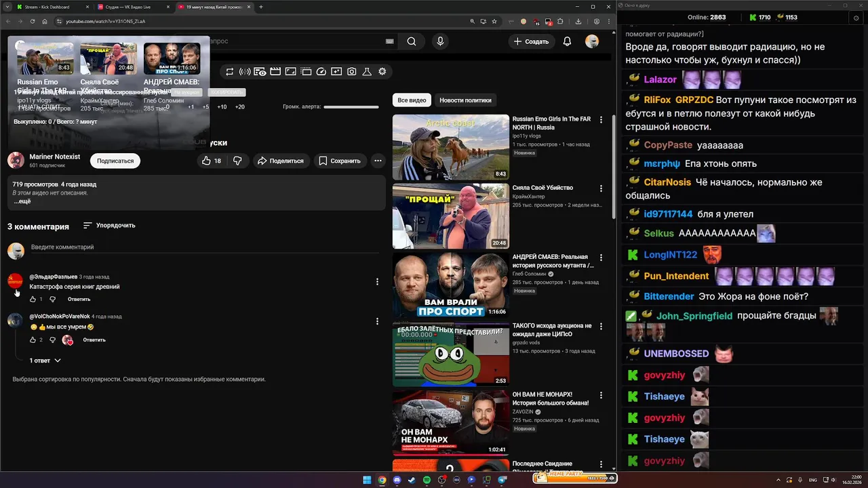The image size is (868, 488).
Task: Open options for АНДРЕЙ СМАЕВ video
Action: [x=601, y=258]
